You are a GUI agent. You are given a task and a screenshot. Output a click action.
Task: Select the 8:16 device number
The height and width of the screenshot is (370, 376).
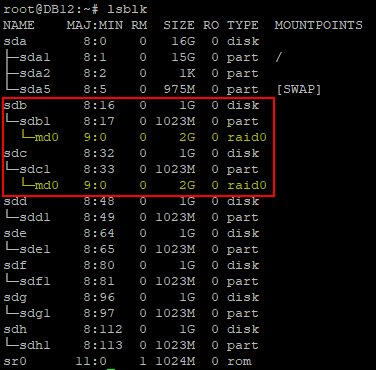(99, 105)
